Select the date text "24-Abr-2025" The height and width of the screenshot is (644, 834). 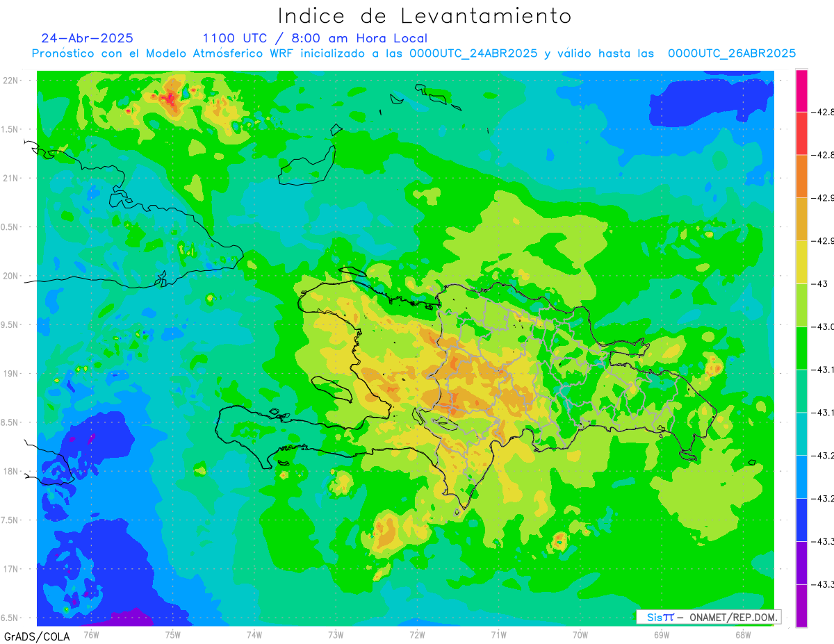(88, 38)
